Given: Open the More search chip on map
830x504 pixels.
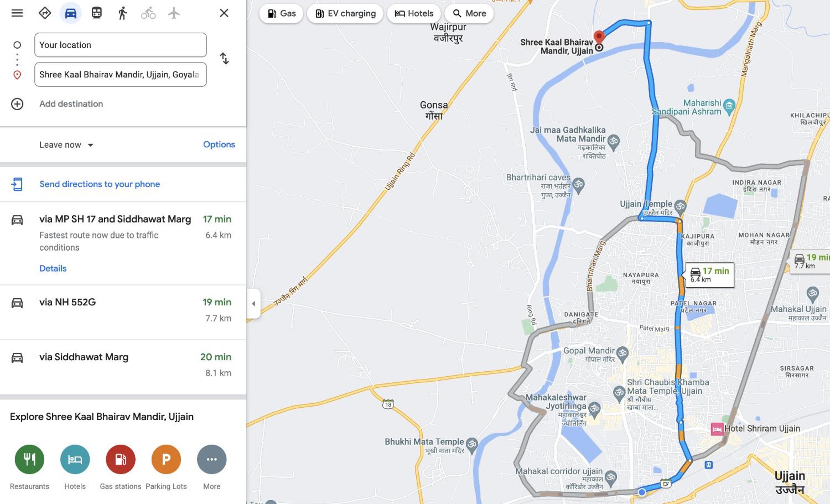Looking at the screenshot, I should coord(469,14).
